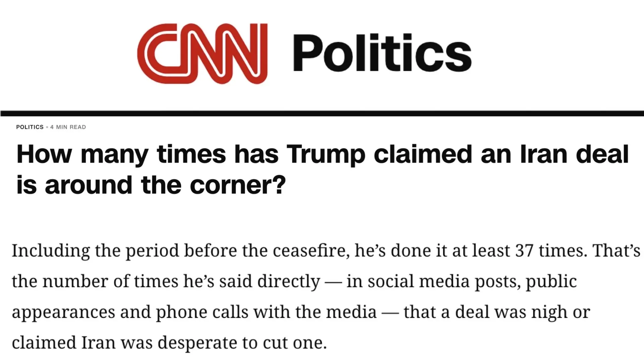Click the number 37 in paragraph

[x=524, y=251]
